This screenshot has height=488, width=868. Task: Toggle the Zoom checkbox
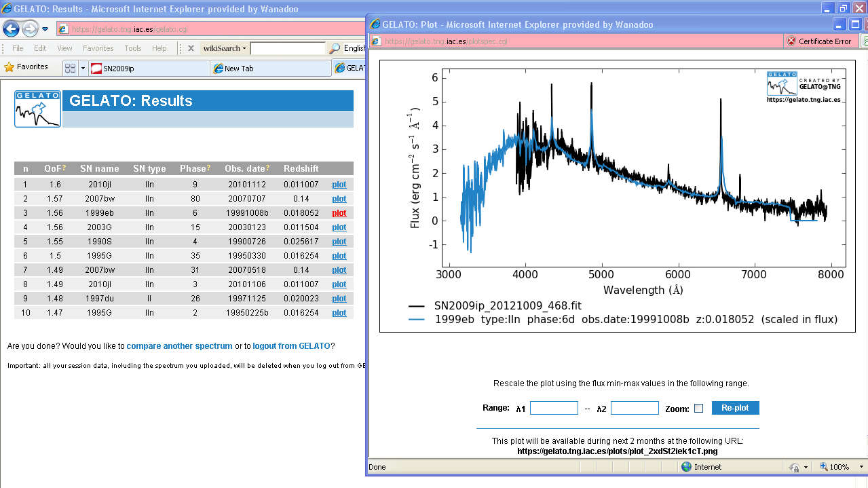click(x=698, y=409)
